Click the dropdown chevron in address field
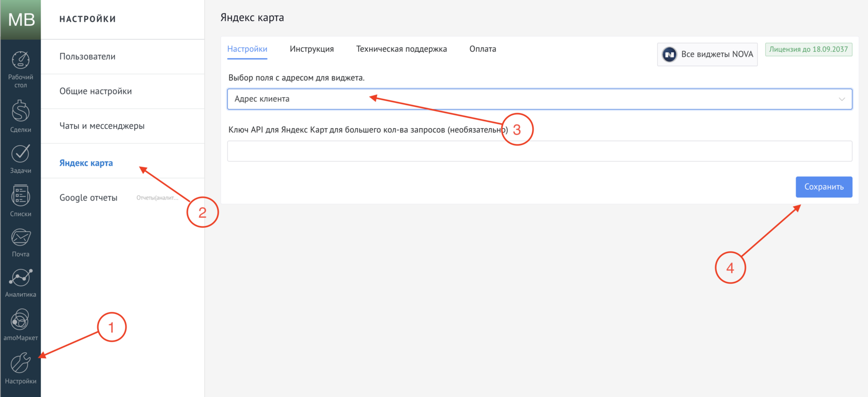 (x=842, y=99)
